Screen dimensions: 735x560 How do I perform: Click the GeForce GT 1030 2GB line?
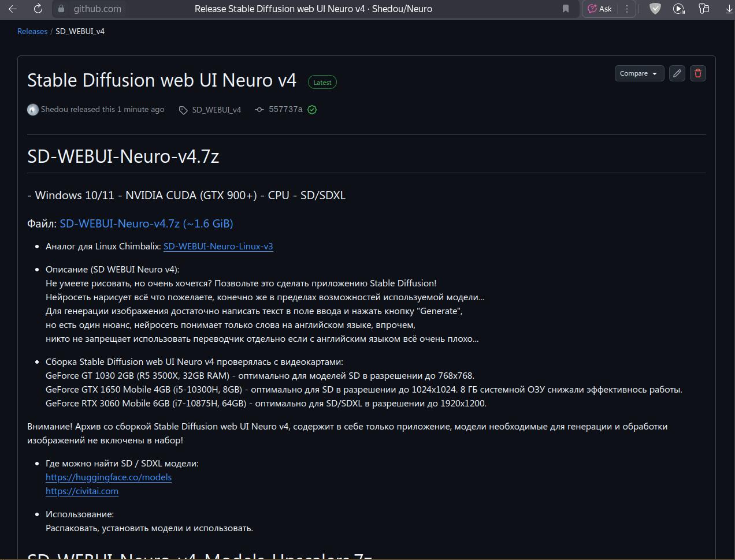click(x=260, y=375)
